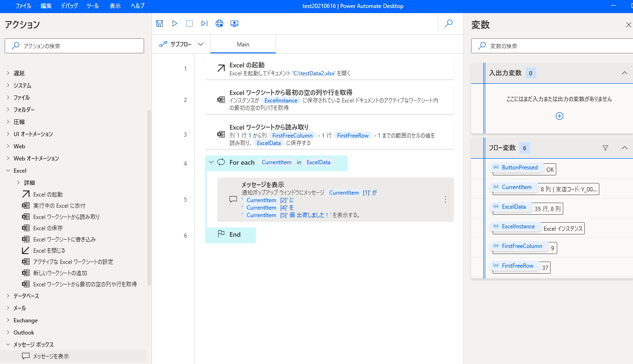Viewport: 633px width, 364px height.
Task: Run next action step icon
Action: pyautogui.click(x=204, y=23)
